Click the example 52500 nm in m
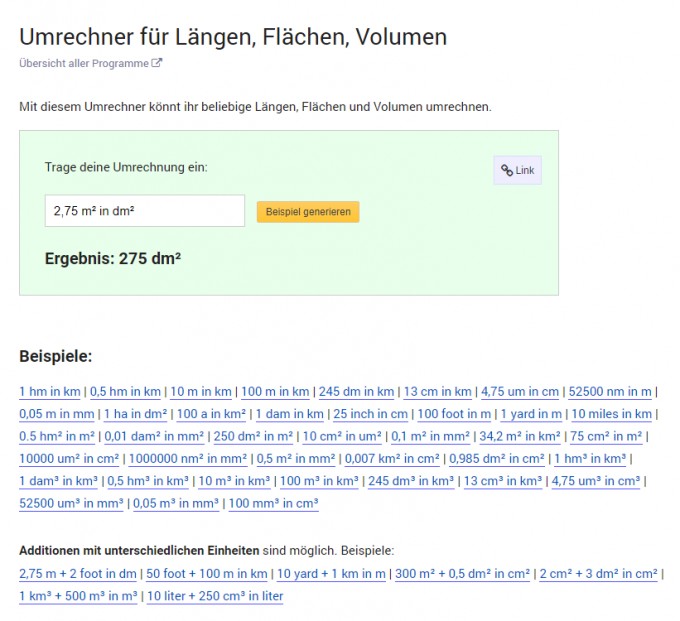Image resolution: width=680 pixels, height=621 pixels. tap(609, 392)
